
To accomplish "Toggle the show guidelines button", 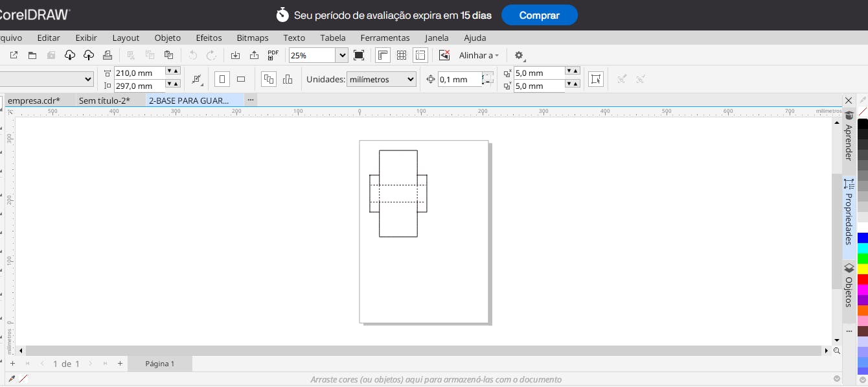I will tap(420, 55).
